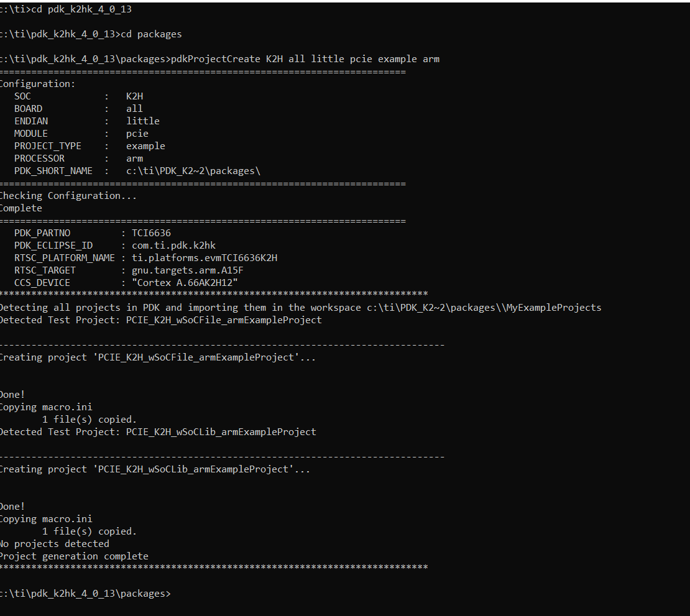The width and height of the screenshot is (690, 616).
Task: Click the CCS_DEVICE value 'Cortex A.66AK2H12'
Action: click(x=185, y=283)
